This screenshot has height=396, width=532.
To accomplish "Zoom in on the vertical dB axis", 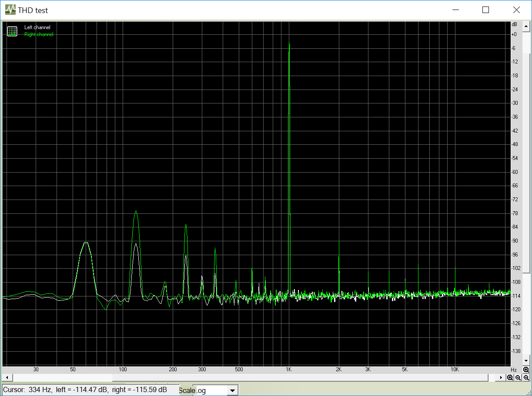I will point(526,369).
